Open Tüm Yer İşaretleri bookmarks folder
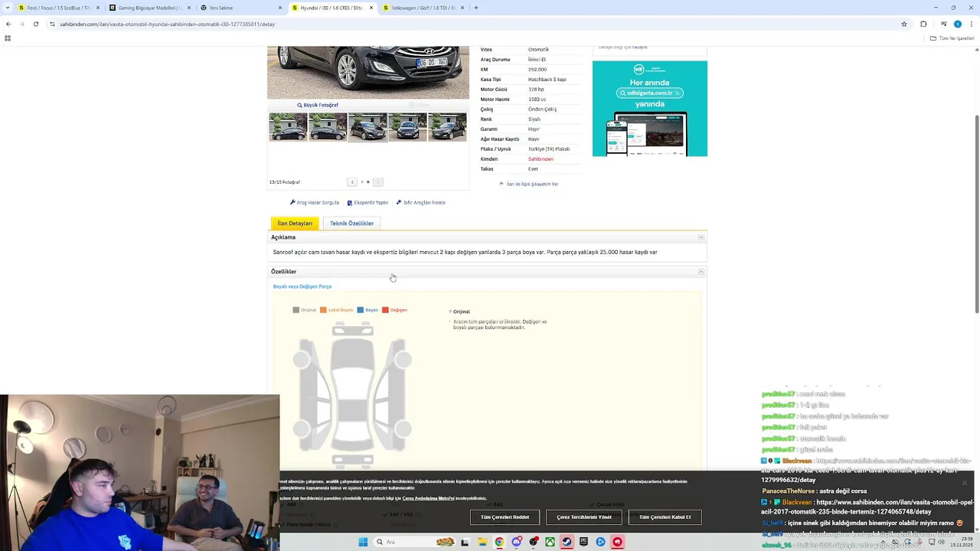This screenshot has width=980, height=551. point(952,38)
